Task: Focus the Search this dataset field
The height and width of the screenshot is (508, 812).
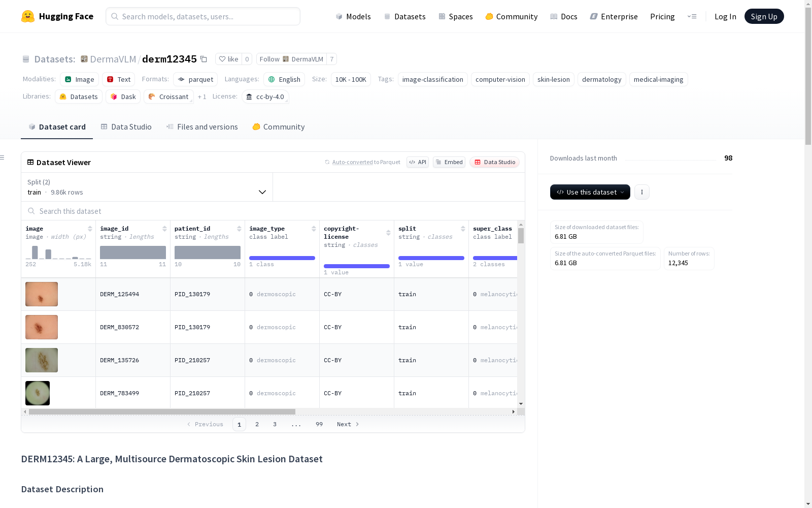Action: pos(273,211)
